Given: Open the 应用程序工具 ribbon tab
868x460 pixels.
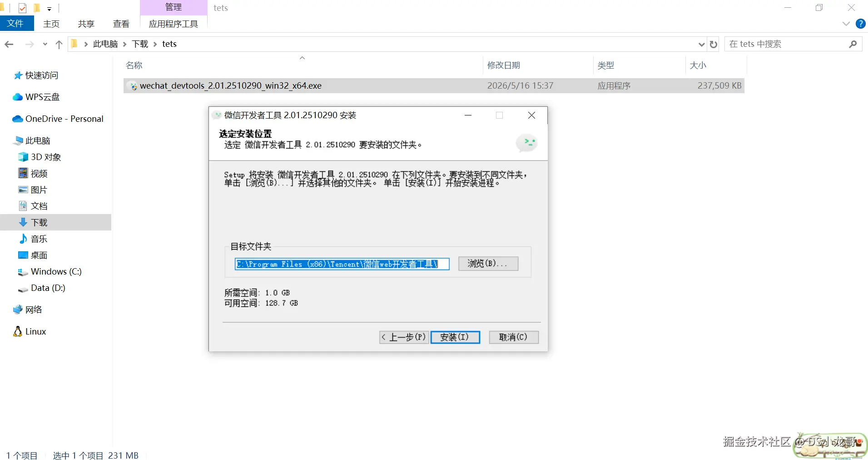Looking at the screenshot, I should [x=174, y=24].
